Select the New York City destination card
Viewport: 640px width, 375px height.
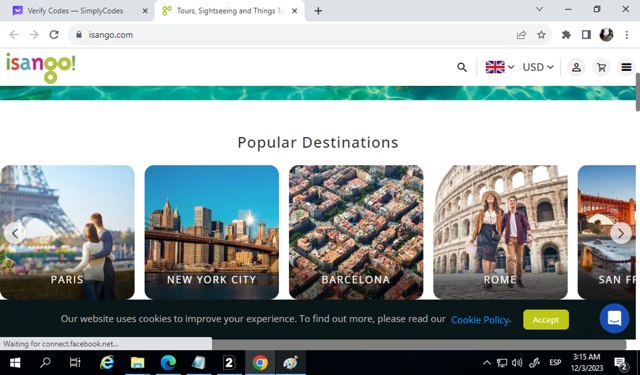[x=211, y=232]
